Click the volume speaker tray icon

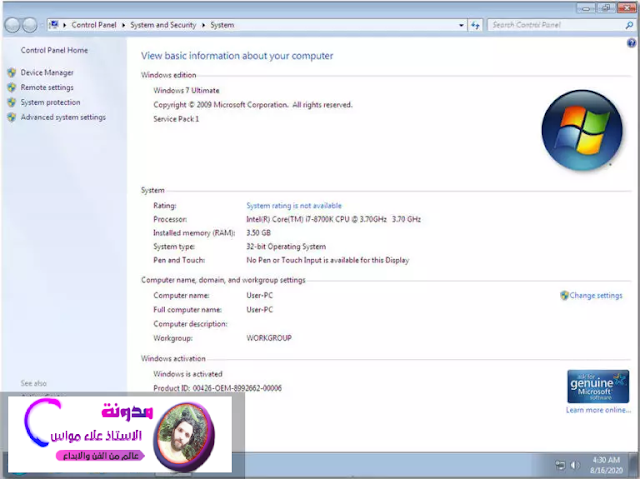[x=575, y=465]
